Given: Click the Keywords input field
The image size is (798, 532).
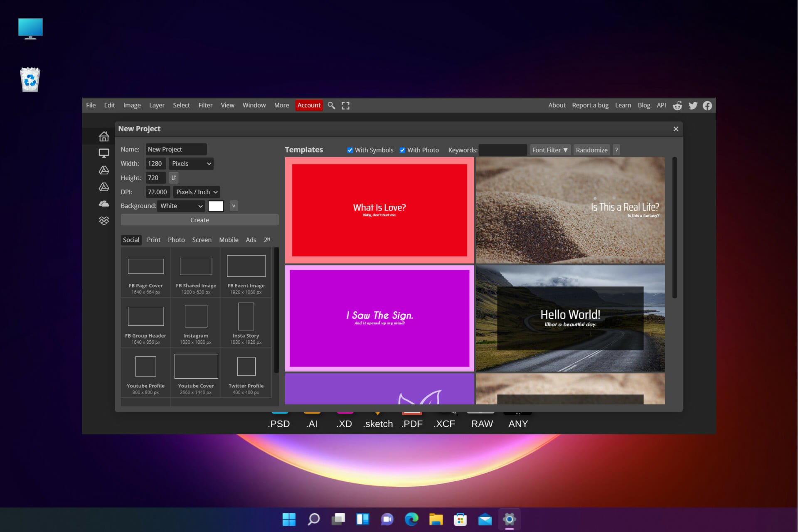Looking at the screenshot, I should (x=503, y=150).
